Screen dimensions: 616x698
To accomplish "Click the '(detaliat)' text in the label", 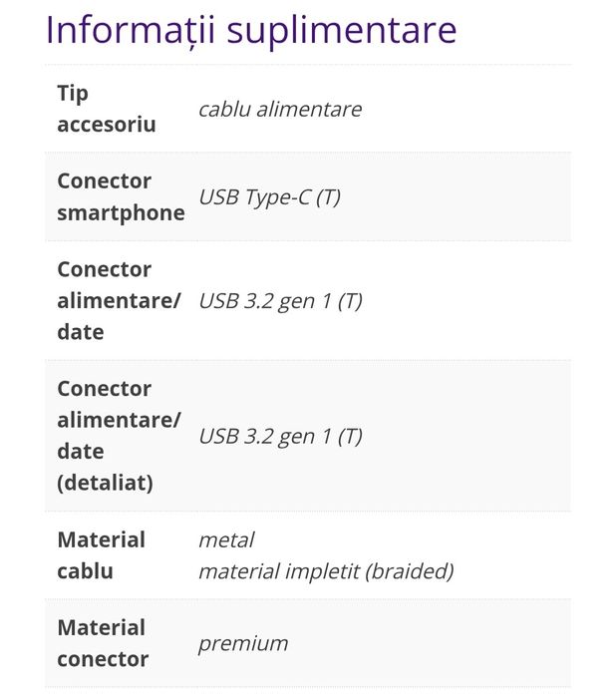I will click(x=105, y=483).
